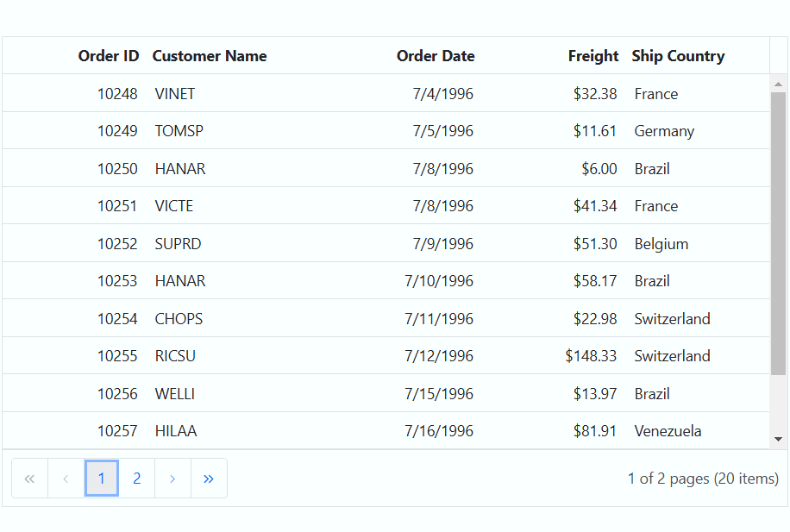
Task: Sort by Customer Name column header
Action: (x=210, y=55)
